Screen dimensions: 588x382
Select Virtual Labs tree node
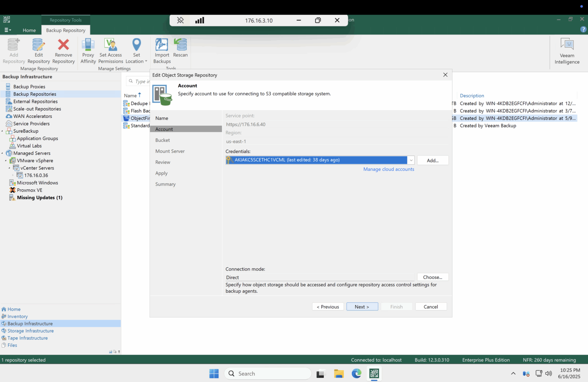coord(29,146)
